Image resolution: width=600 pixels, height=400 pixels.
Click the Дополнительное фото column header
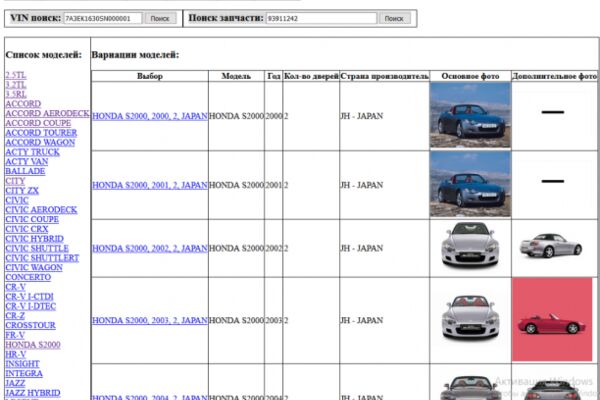(x=554, y=76)
